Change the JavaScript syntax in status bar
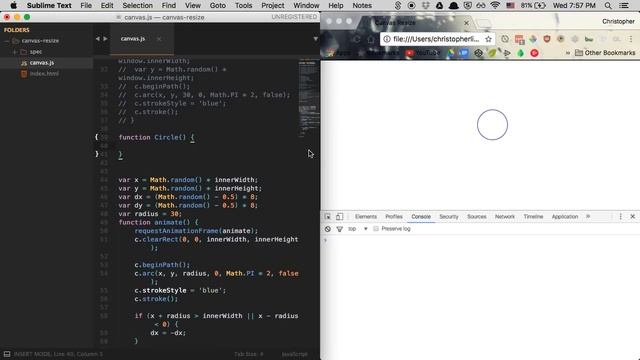Screen dimensions: 640x360 click(x=294, y=354)
